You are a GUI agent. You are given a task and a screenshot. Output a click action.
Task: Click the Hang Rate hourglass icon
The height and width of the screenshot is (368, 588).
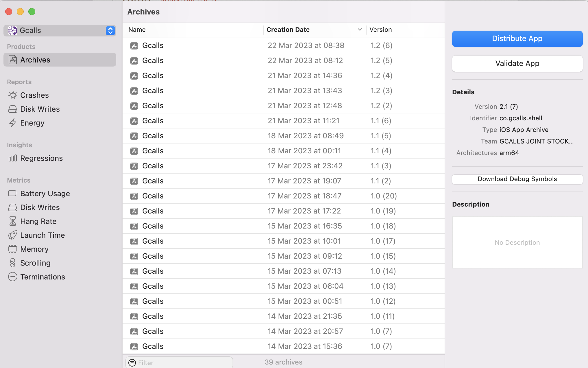click(13, 221)
